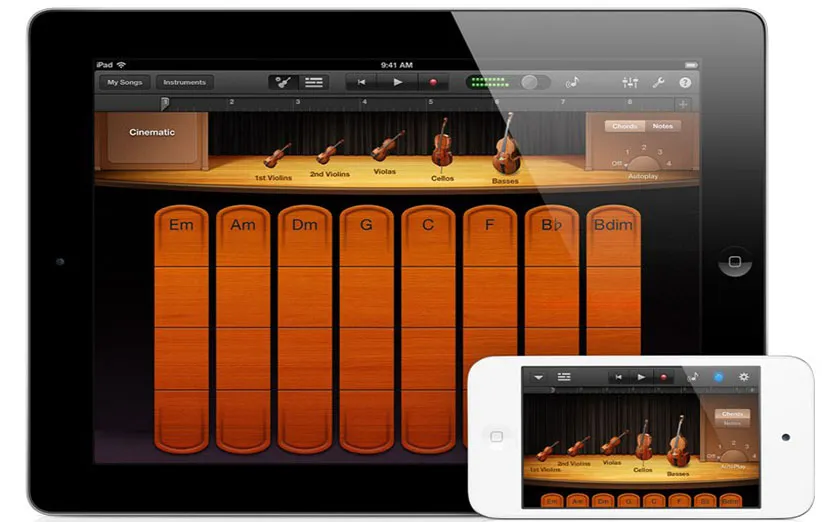Open tracks view on the iPad toolbar
822x522 pixels.
(x=314, y=82)
